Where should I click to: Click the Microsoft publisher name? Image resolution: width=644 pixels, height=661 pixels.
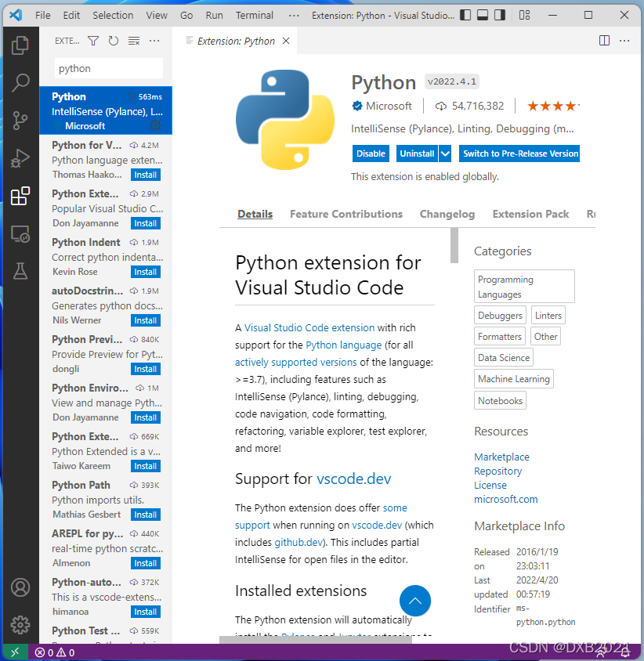[389, 106]
